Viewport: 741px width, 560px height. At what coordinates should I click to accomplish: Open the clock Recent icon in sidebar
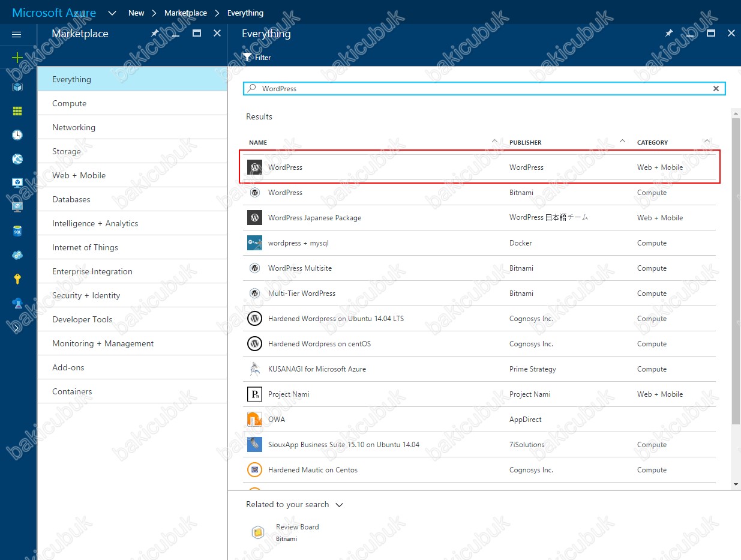pos(17,135)
